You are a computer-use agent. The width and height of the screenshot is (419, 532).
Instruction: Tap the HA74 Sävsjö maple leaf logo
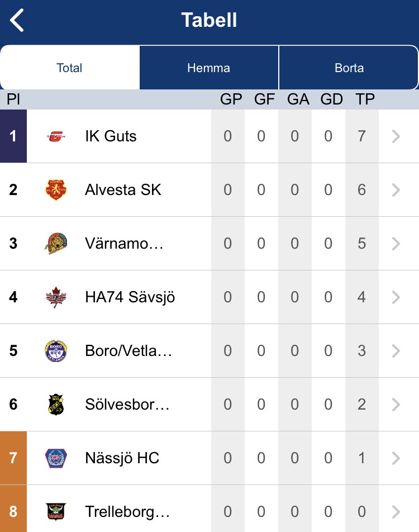56,297
